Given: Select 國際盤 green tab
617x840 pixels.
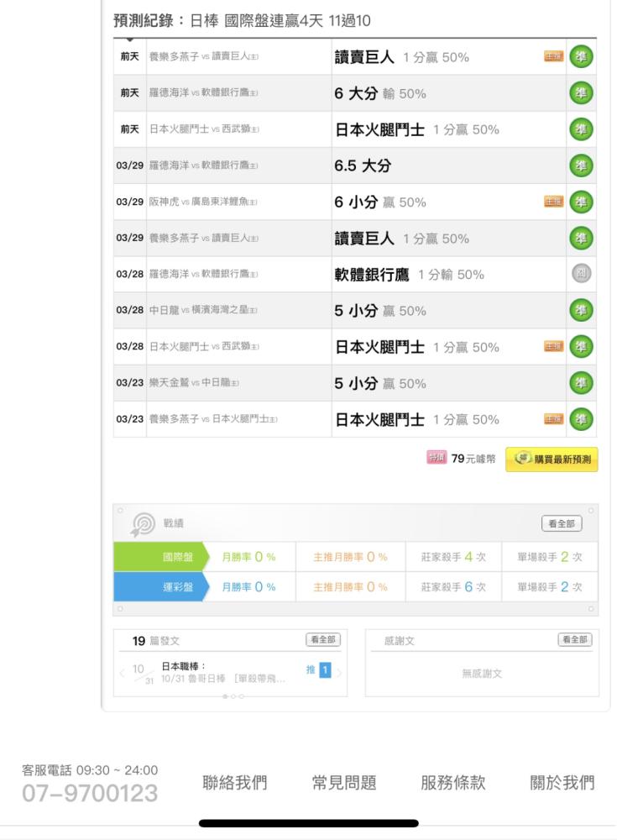Looking at the screenshot, I should click(x=160, y=557).
